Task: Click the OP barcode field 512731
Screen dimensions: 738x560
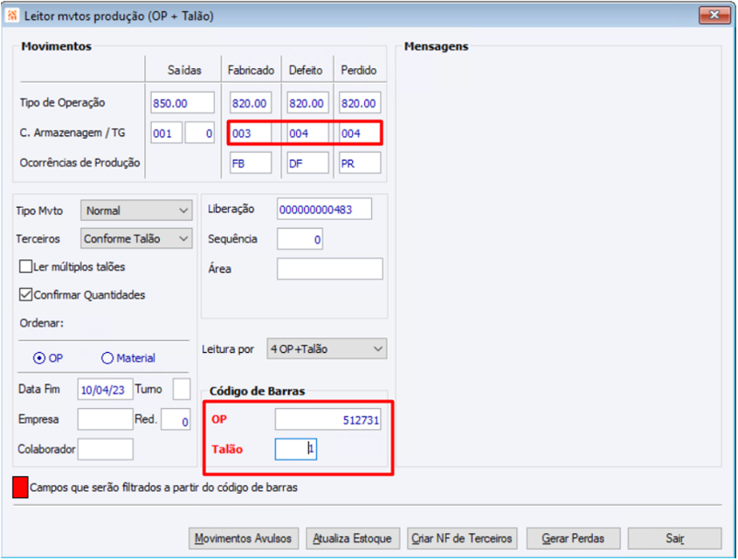Action: (x=328, y=419)
